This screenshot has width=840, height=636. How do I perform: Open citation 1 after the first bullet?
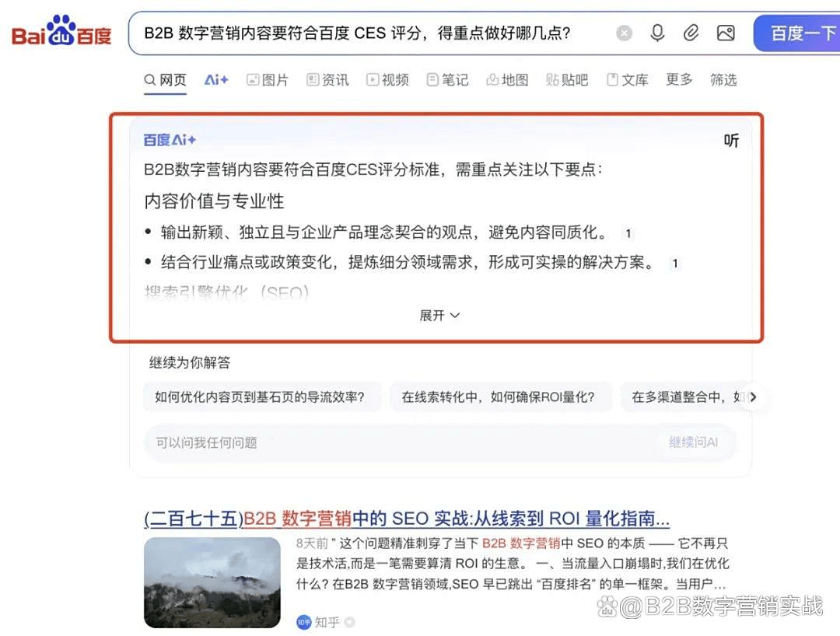[x=628, y=233]
